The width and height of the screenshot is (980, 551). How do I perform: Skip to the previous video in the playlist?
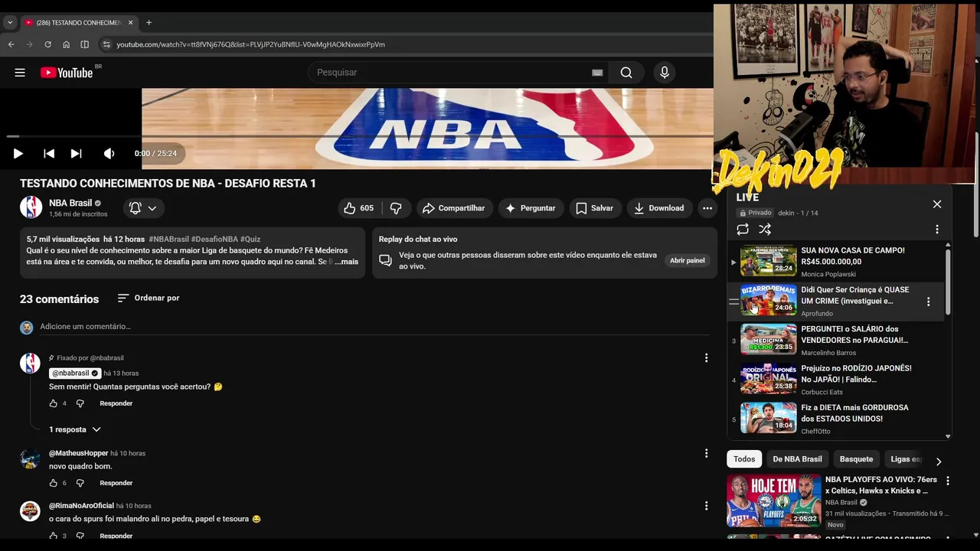coord(49,154)
